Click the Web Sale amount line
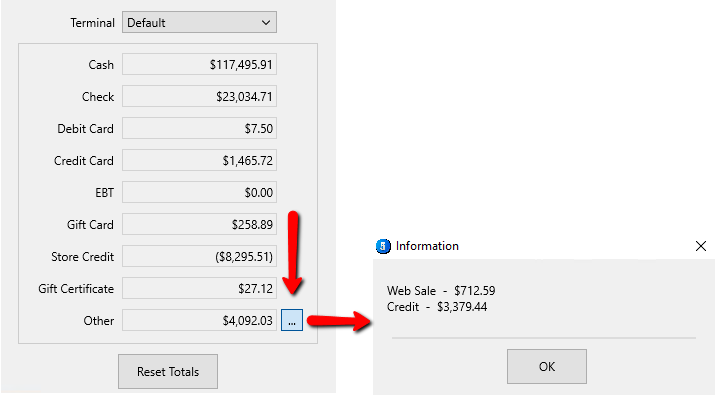Image resolution: width=727 pixels, height=399 pixels. click(441, 291)
